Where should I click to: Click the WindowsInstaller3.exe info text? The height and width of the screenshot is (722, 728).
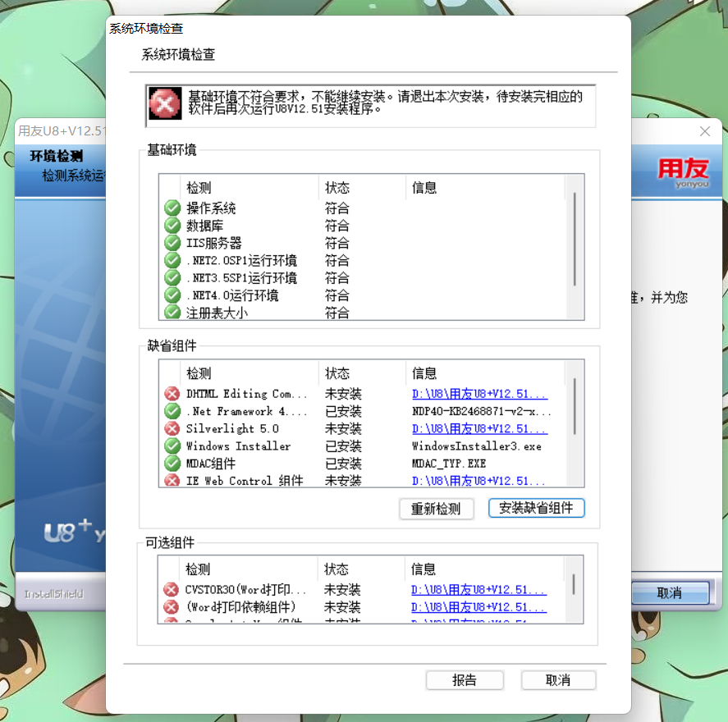tap(476, 446)
